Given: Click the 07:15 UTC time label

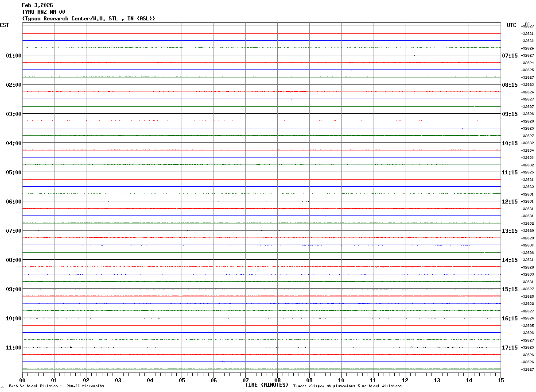Looking at the screenshot, I should coord(510,55).
